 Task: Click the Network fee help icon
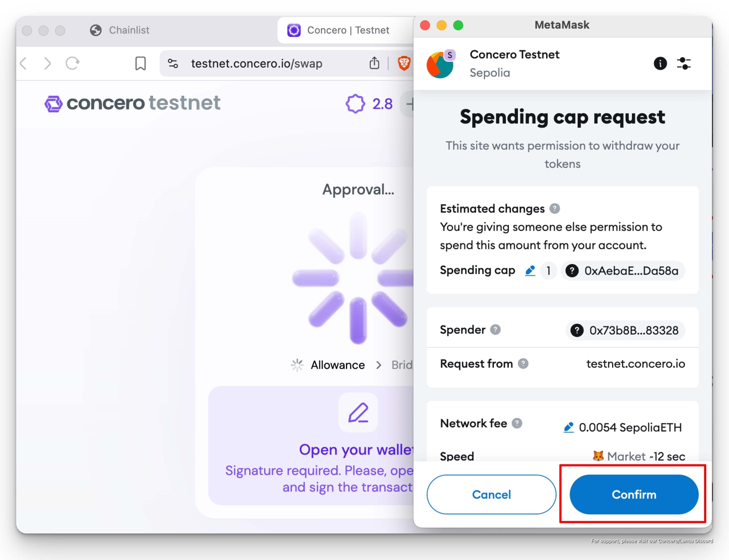(517, 423)
